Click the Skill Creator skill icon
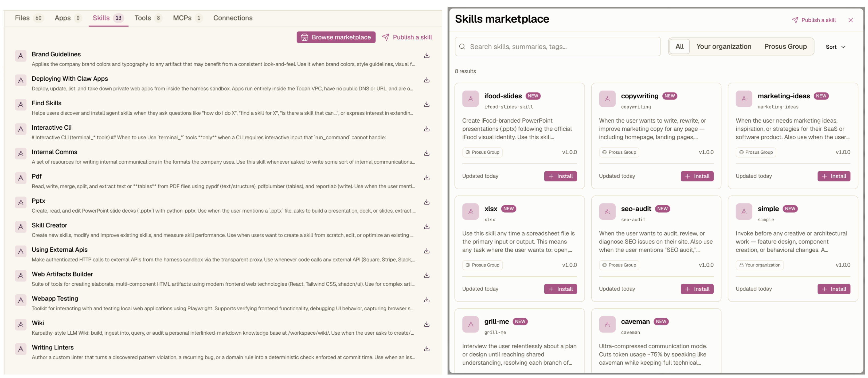Screen dimensions: 868x378 (x=21, y=227)
